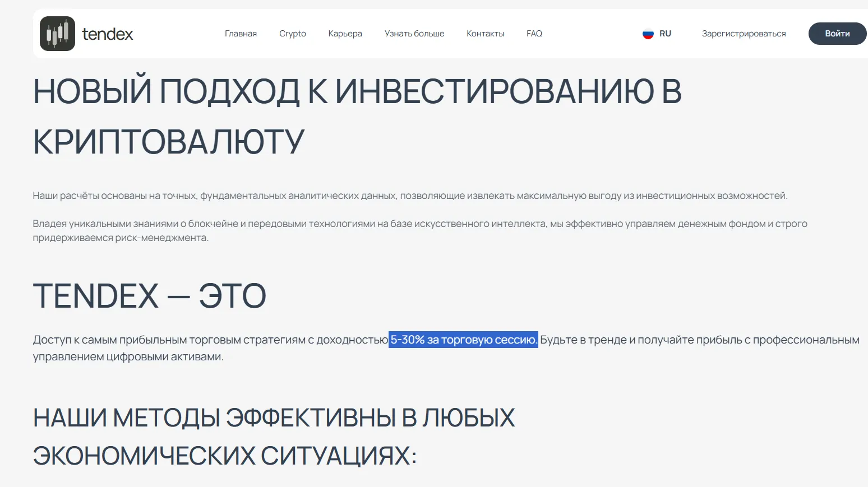The image size is (868, 487).
Task: Go to the Контакты page
Action: pos(485,34)
